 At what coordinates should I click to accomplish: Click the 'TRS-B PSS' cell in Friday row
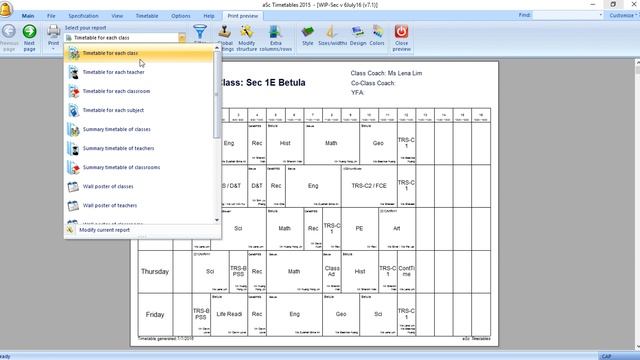coord(201,314)
